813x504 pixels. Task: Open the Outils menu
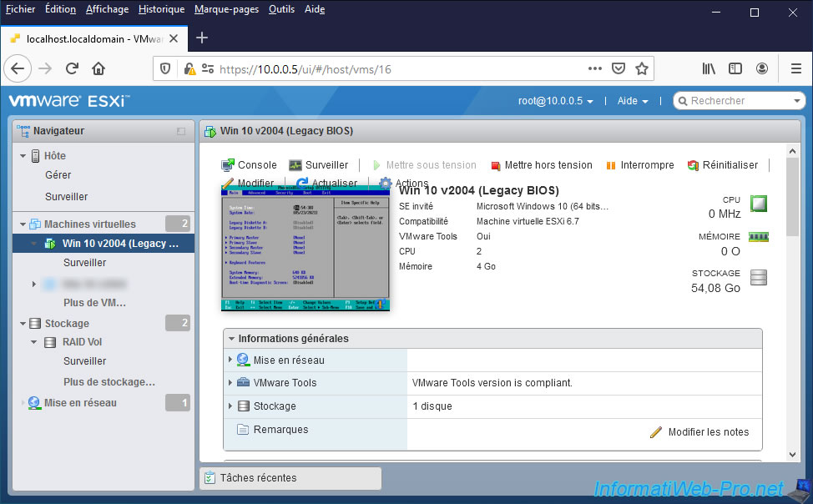tap(281, 9)
